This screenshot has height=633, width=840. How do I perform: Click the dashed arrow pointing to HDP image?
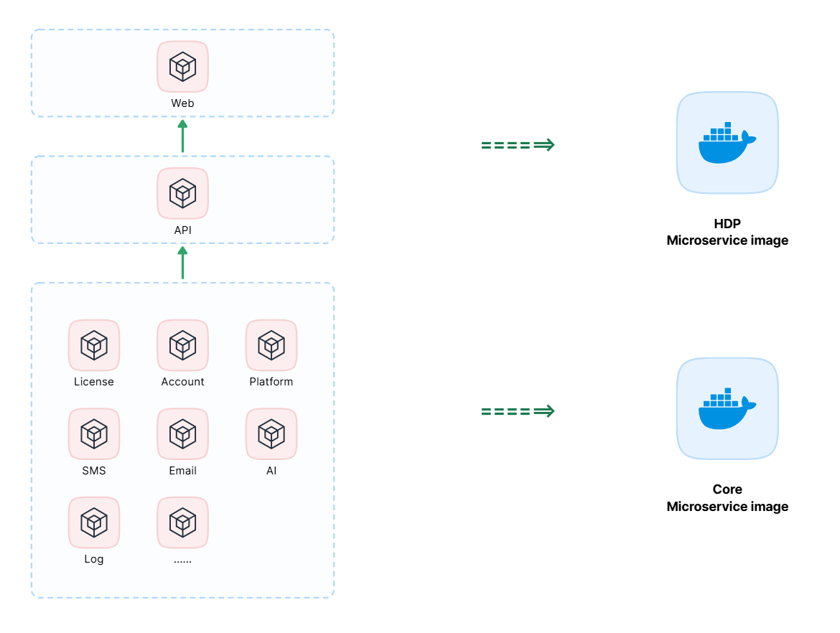518,145
